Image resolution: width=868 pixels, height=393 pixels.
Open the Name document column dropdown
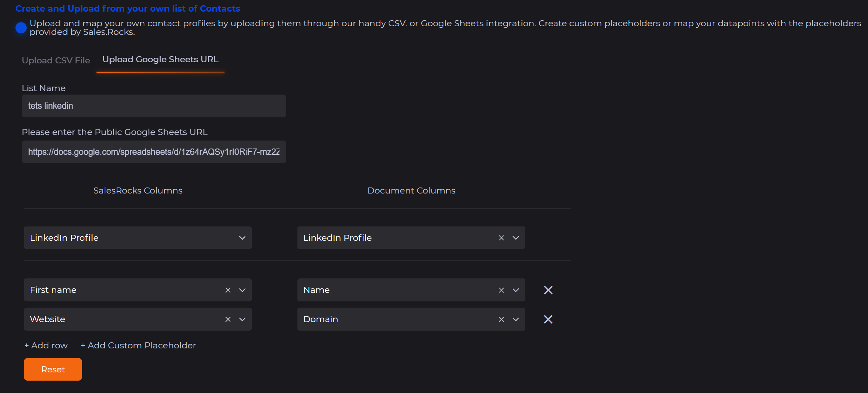point(516,290)
